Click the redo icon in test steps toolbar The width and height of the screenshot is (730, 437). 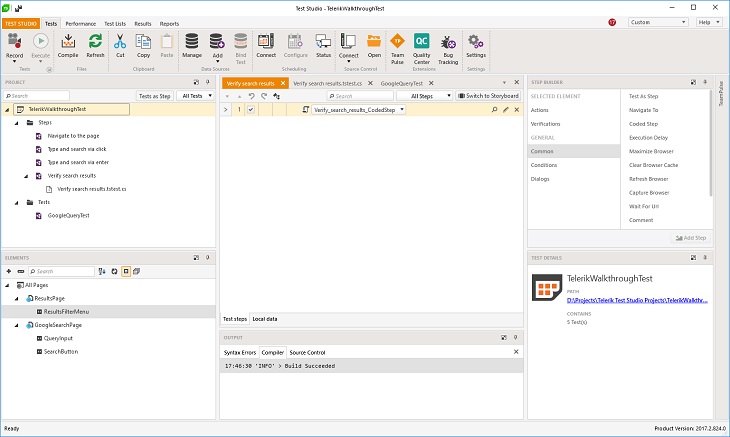(x=264, y=96)
